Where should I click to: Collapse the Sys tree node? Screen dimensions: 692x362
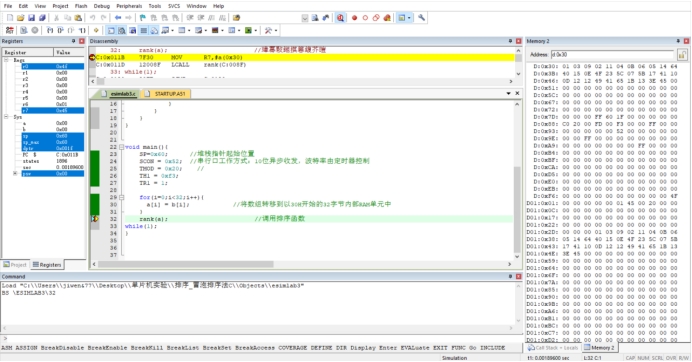[6, 117]
